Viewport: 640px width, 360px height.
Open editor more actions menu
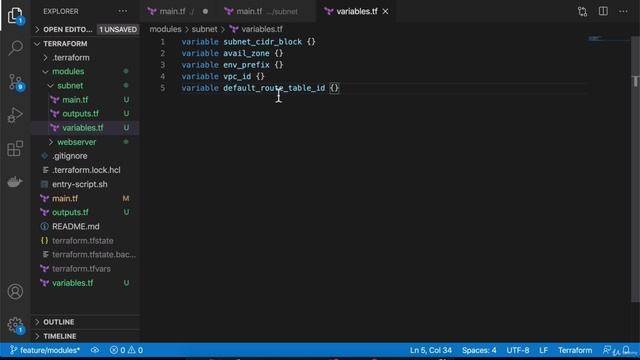623,11
